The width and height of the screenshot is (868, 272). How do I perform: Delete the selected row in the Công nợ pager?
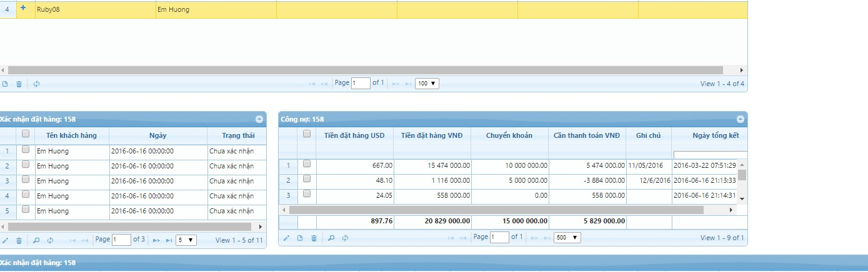(x=314, y=238)
